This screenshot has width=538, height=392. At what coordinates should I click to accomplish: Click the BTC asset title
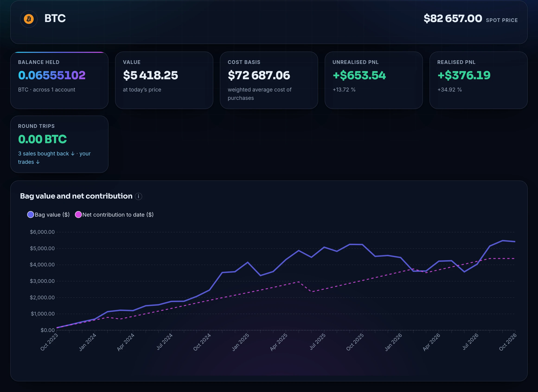pyautogui.click(x=55, y=19)
